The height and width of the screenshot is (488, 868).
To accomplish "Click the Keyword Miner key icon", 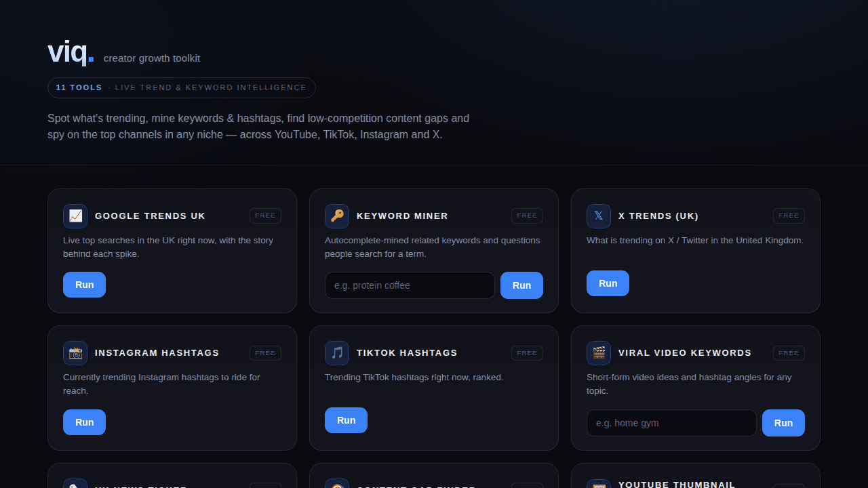I will tap(337, 216).
